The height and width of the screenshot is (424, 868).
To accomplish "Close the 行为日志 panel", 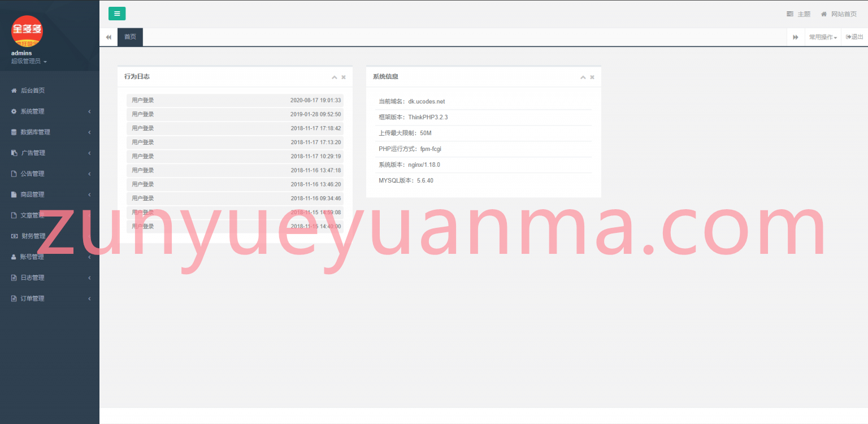I will point(344,77).
